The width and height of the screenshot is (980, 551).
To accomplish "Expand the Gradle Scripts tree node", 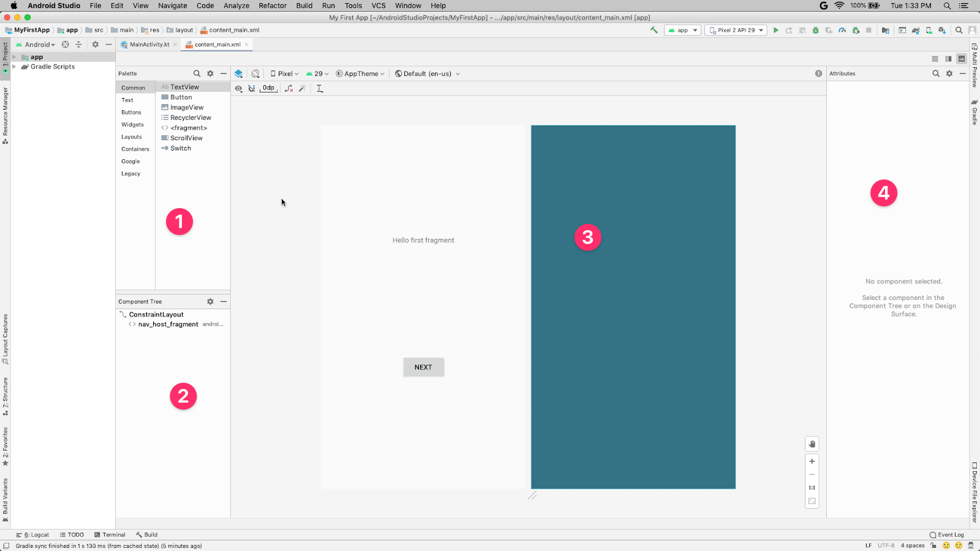I will pos(14,67).
